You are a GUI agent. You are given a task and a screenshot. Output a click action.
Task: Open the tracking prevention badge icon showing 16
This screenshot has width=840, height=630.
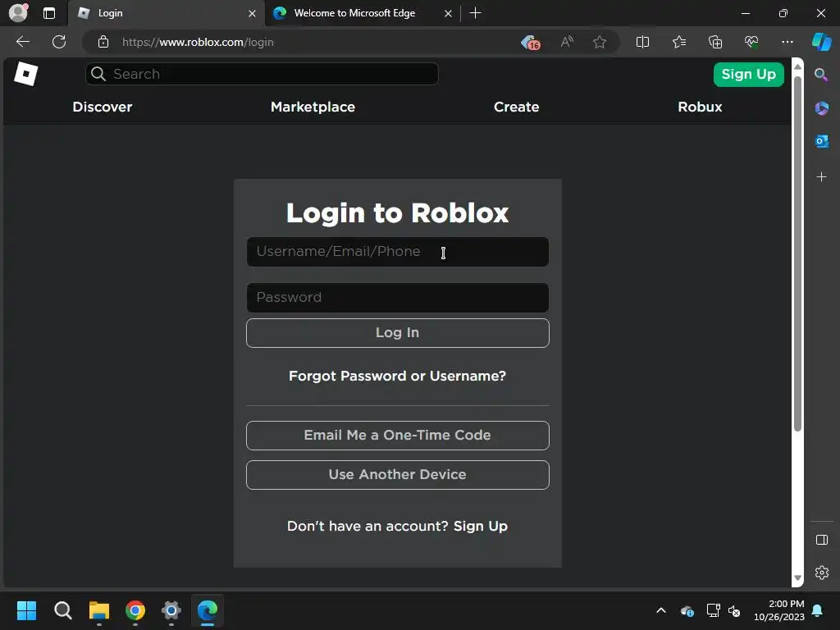pyautogui.click(x=531, y=43)
